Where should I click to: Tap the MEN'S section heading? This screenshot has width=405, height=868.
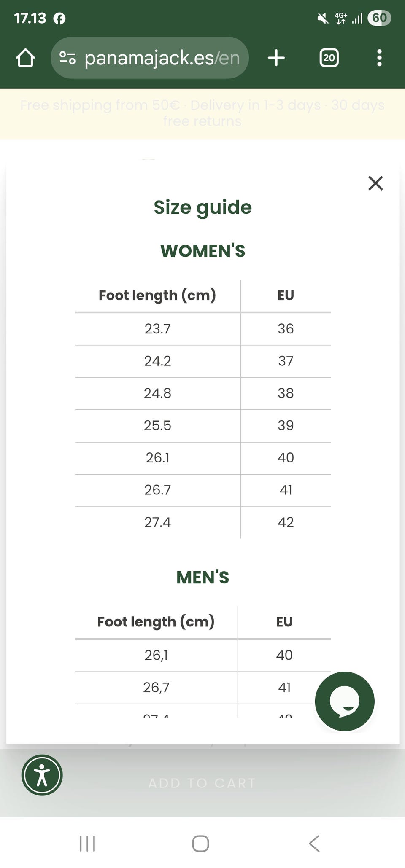tap(202, 578)
